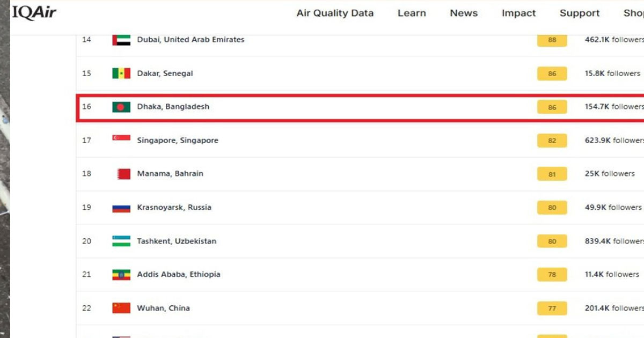This screenshot has height=338, width=644.
Task: Click the Ethiopia flag icon
Action: tap(121, 275)
